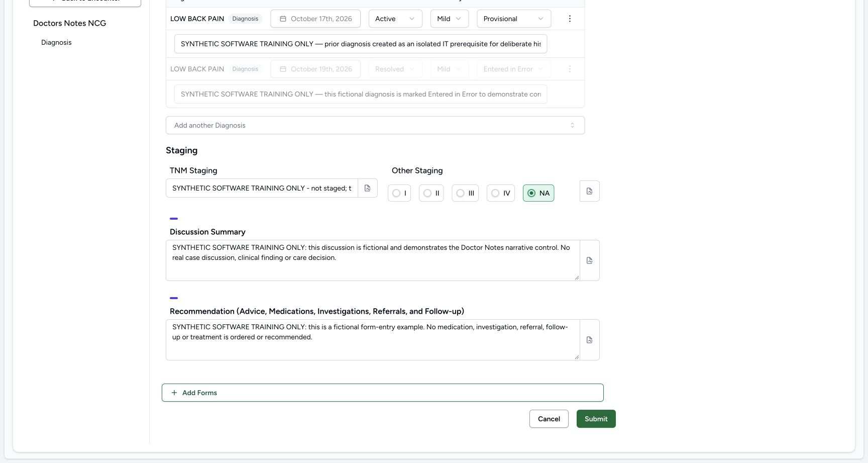Click the note field of the active diagnosis

point(361,44)
